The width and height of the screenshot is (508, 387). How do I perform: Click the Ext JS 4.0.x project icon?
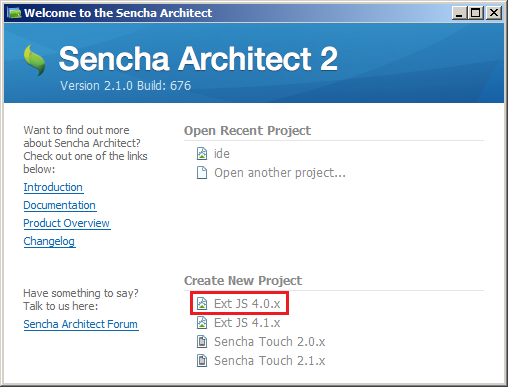pyautogui.click(x=202, y=303)
